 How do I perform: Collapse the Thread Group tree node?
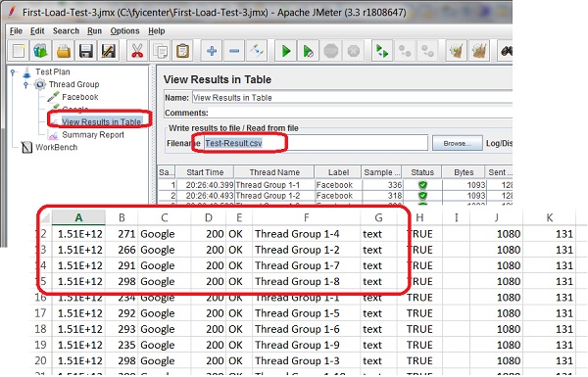(x=25, y=84)
